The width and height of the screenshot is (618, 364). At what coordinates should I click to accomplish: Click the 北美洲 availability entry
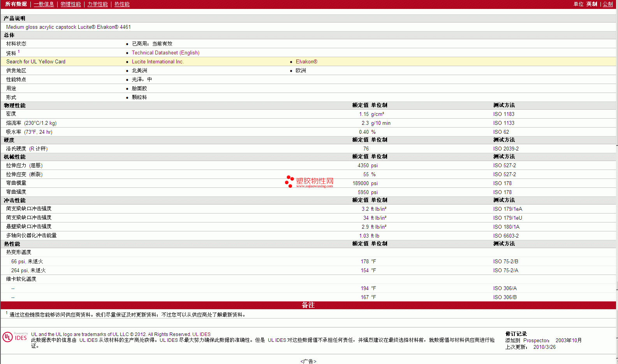click(x=139, y=71)
